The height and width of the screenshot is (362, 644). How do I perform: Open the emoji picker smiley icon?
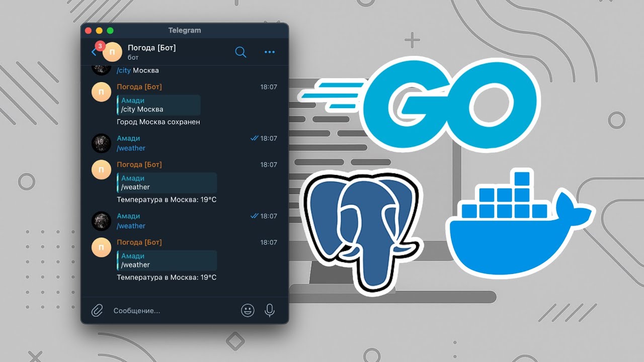tap(248, 310)
